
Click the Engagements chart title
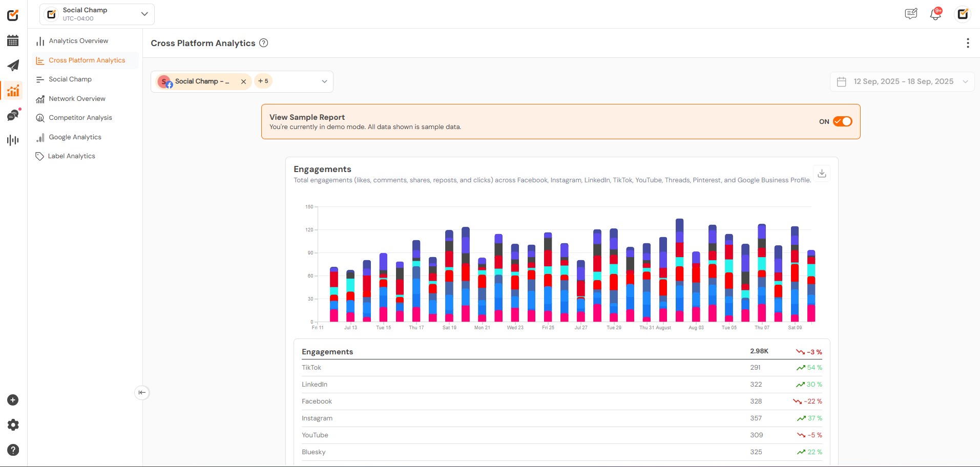click(322, 169)
